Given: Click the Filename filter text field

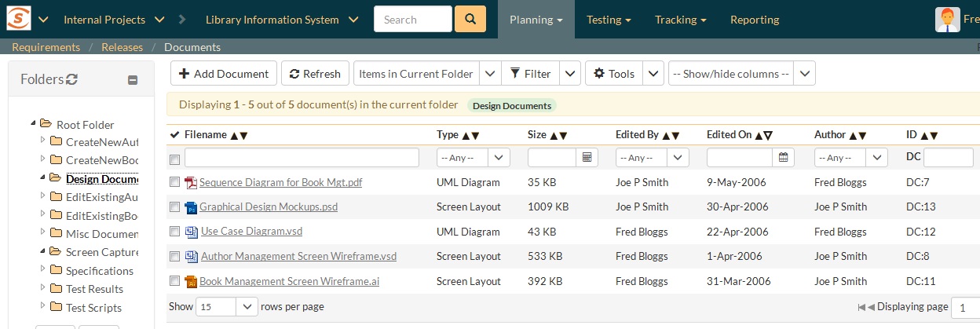Looking at the screenshot, I should click(x=302, y=158).
